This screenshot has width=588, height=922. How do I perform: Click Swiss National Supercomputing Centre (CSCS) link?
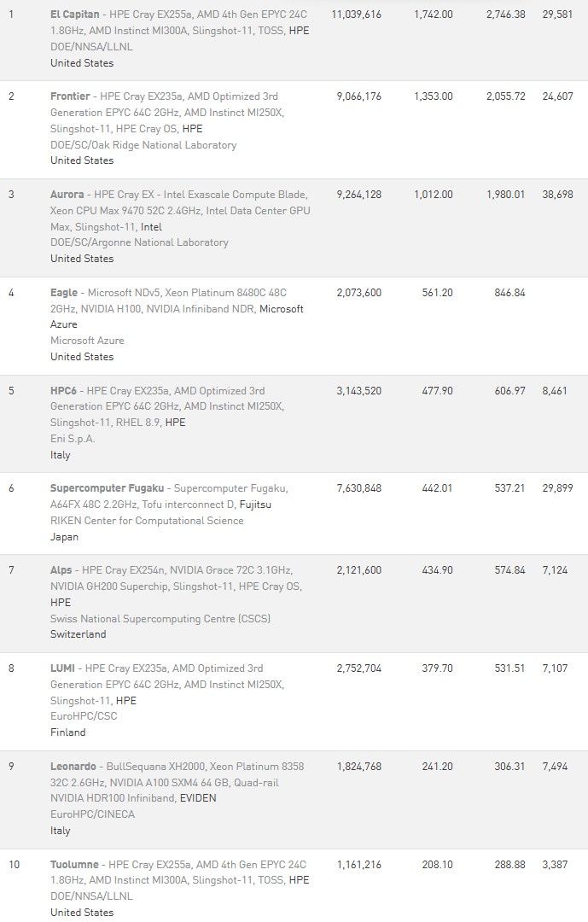(x=160, y=619)
